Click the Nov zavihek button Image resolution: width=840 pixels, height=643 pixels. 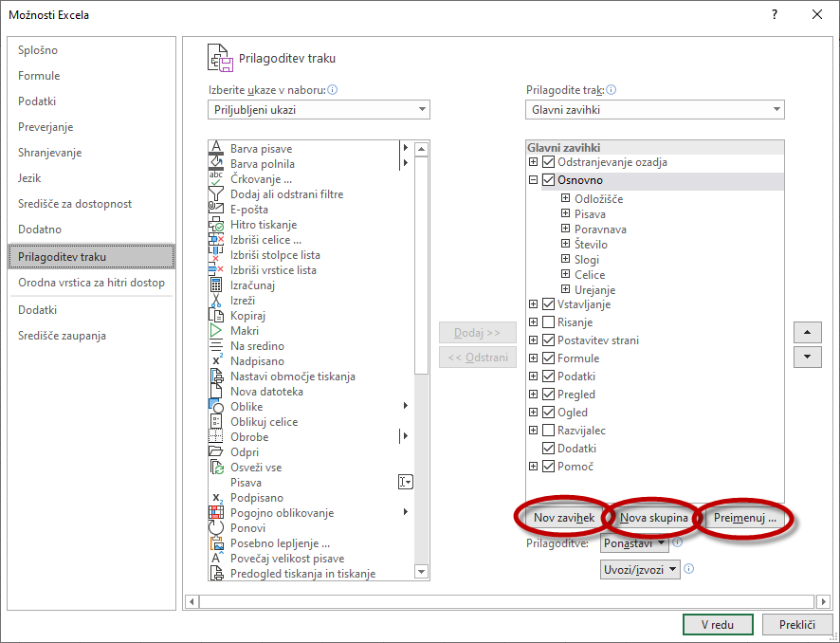coord(564,518)
